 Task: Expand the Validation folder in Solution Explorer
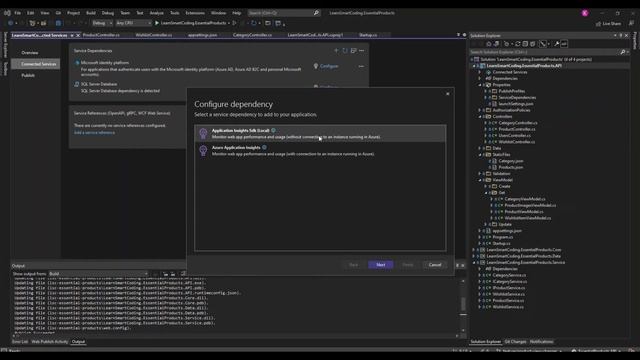(x=480, y=173)
